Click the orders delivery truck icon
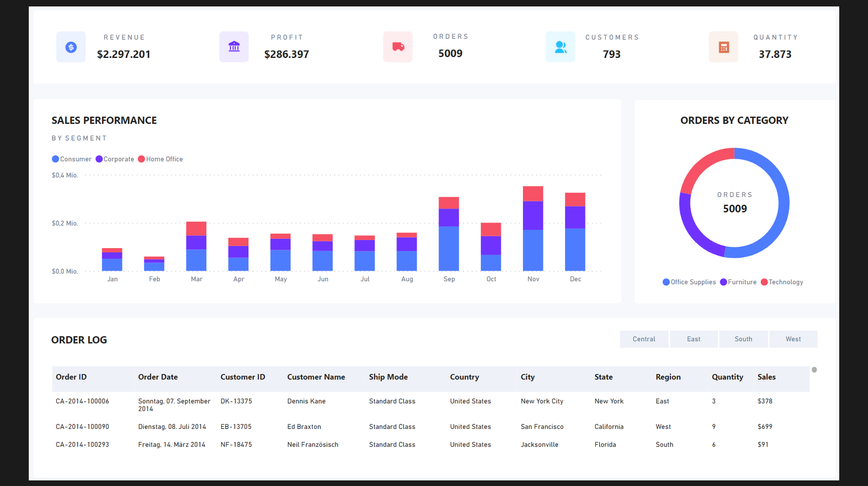868x486 pixels. click(398, 47)
